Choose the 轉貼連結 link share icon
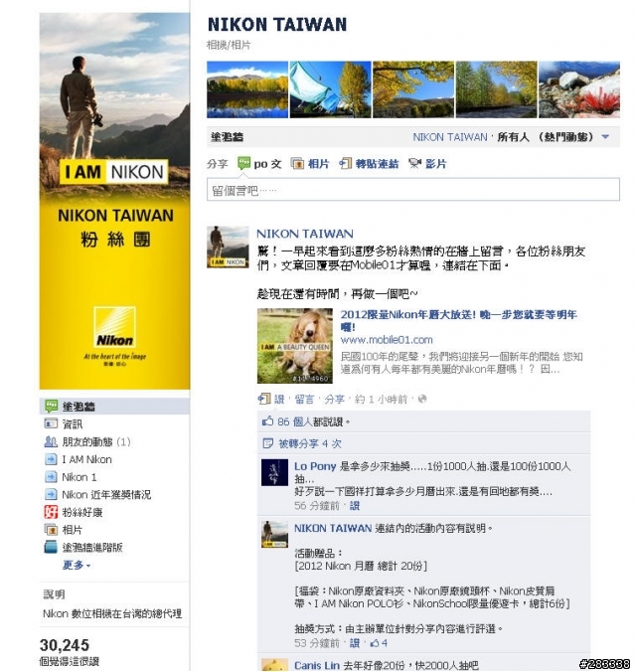 [x=346, y=163]
